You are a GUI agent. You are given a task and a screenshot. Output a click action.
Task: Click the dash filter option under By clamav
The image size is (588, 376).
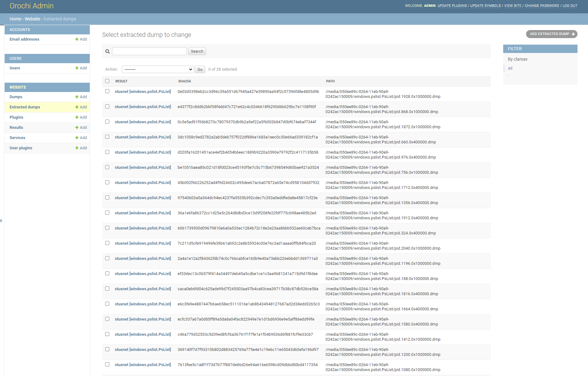tap(508, 75)
